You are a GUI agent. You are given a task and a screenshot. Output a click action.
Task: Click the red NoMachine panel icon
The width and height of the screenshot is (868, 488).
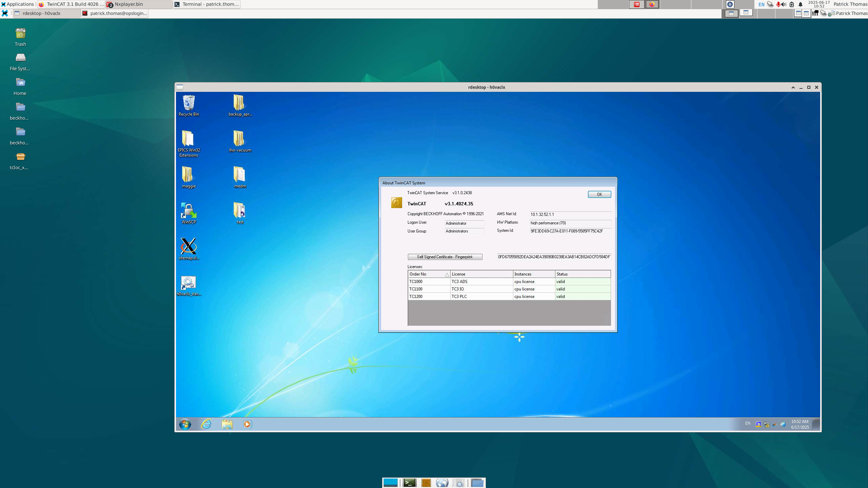pos(637,4)
